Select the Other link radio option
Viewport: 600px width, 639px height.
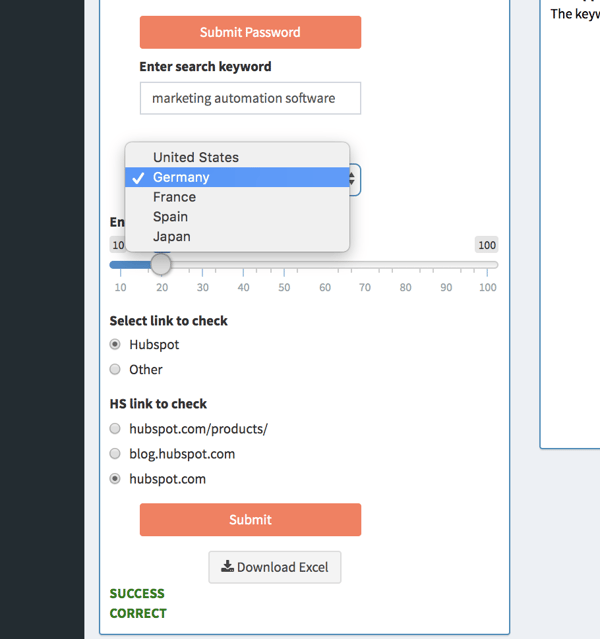(115, 370)
